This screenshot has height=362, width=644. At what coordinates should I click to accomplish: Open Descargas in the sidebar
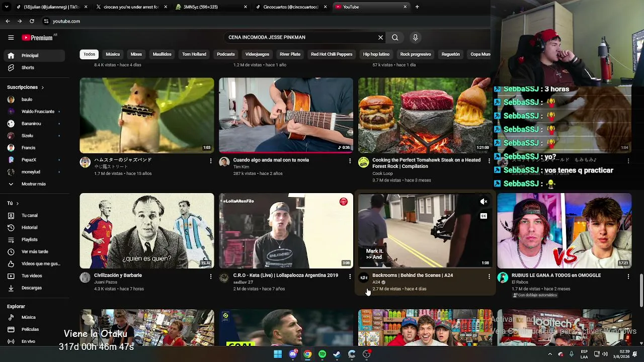click(x=34, y=288)
